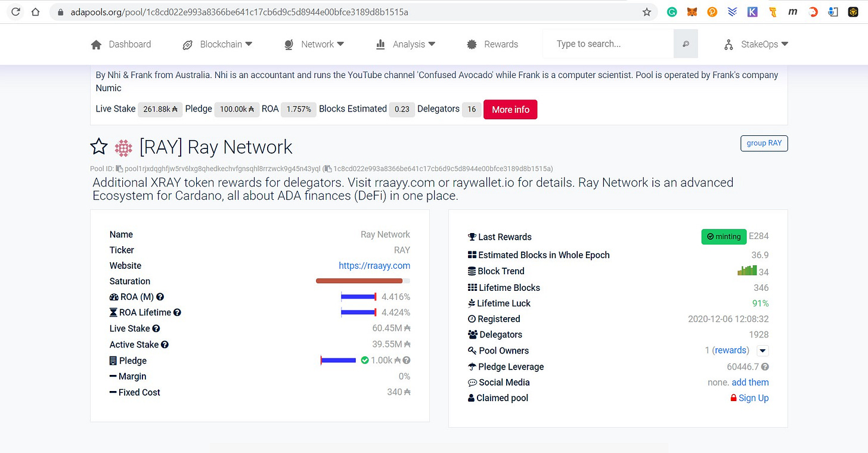
Task: Sign Up to claim the pool
Action: pos(754,398)
